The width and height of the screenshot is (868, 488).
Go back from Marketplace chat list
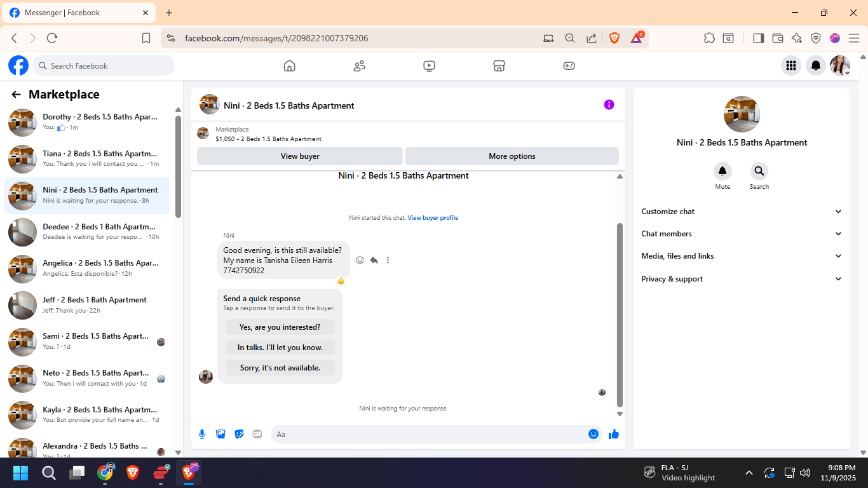tap(17, 95)
